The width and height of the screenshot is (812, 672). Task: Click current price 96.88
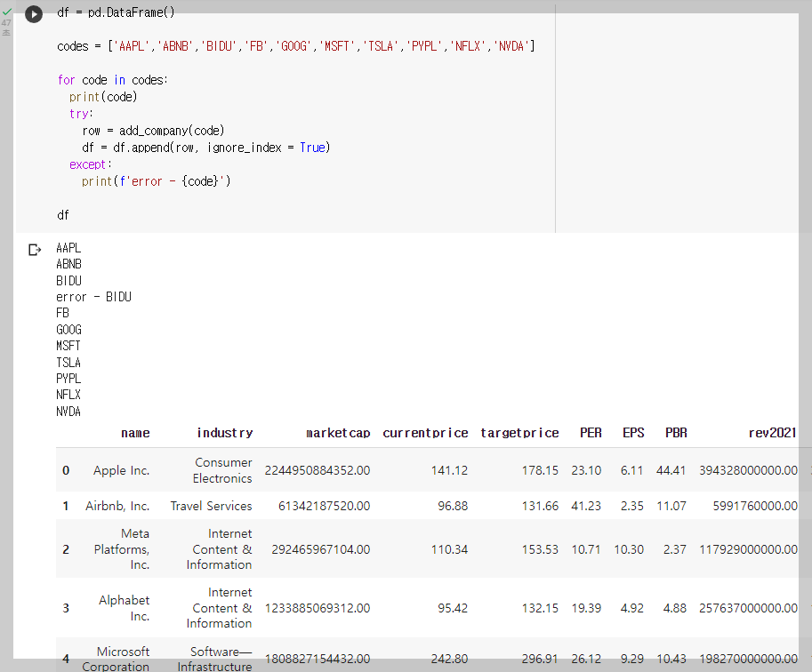click(x=453, y=506)
